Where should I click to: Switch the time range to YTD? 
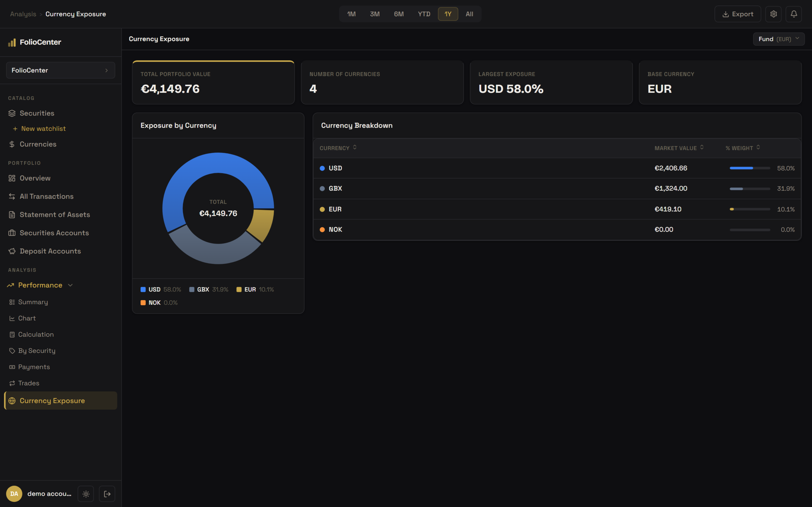pyautogui.click(x=424, y=14)
